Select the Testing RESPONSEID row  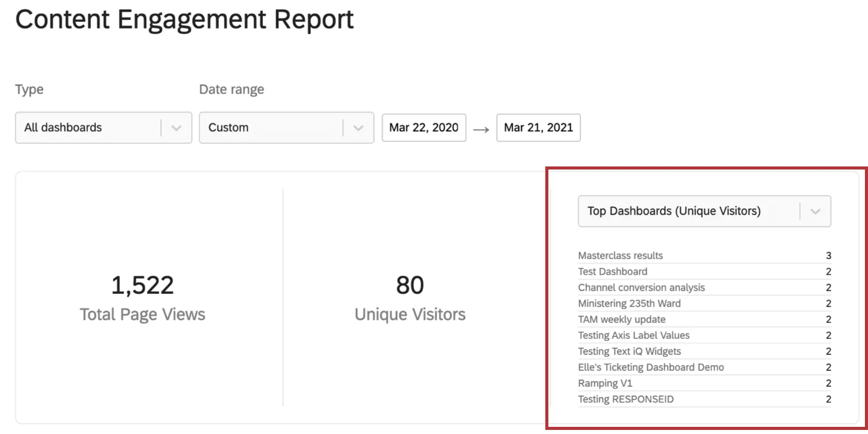[x=705, y=399]
